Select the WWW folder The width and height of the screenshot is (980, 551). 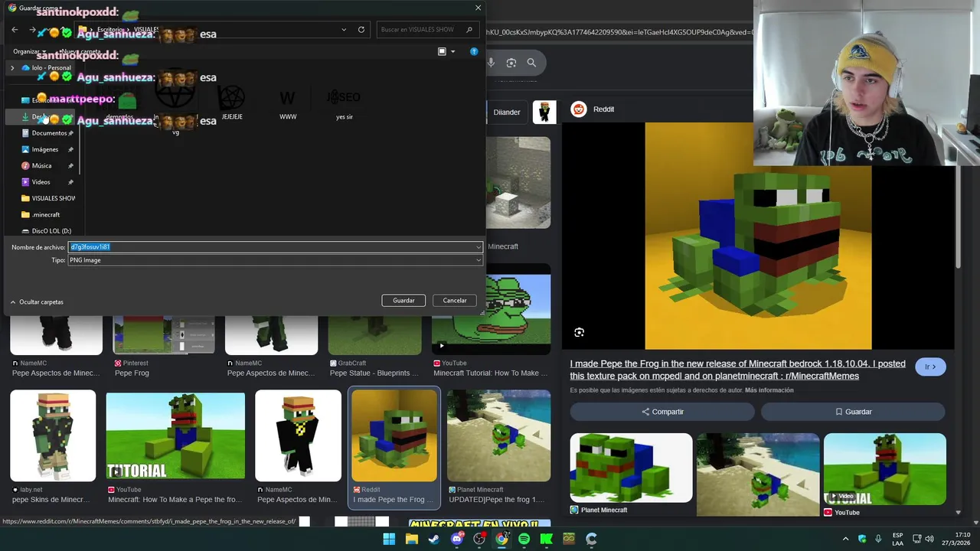click(x=288, y=103)
